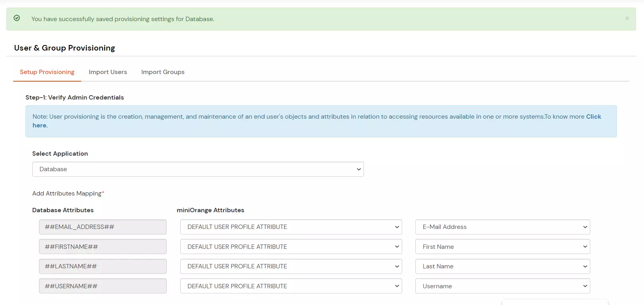The height and width of the screenshot is (305, 644).
Task: Open the Setup Provisioning tab
Action: point(47,72)
